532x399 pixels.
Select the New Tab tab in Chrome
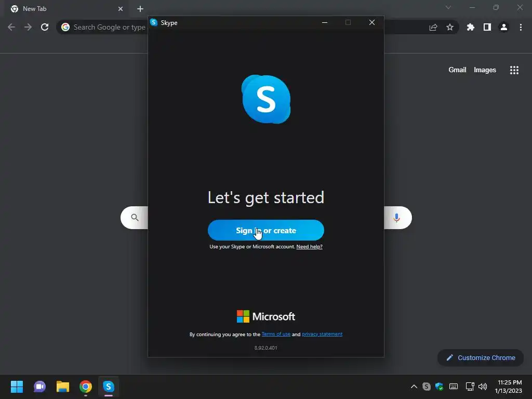(x=66, y=9)
